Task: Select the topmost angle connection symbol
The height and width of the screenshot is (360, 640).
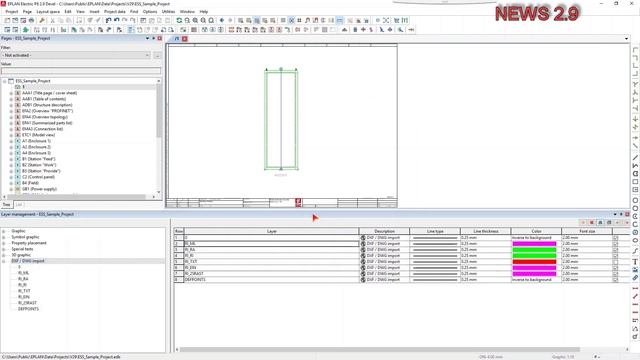Action: click(635, 50)
